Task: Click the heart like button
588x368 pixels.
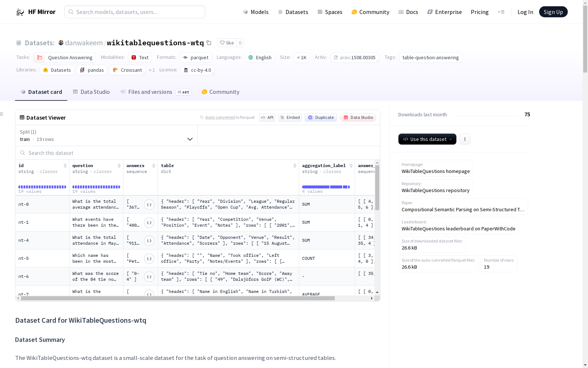Action: click(227, 43)
